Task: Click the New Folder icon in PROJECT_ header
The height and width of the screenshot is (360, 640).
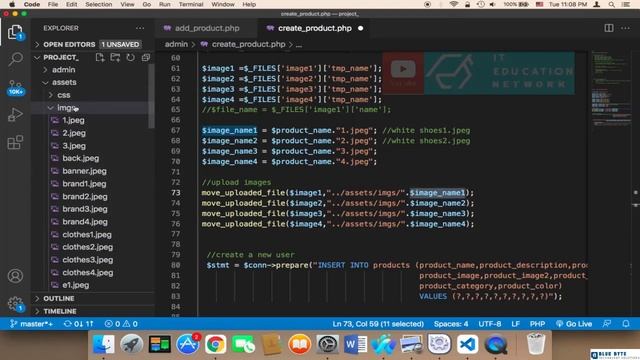Action: (115, 58)
